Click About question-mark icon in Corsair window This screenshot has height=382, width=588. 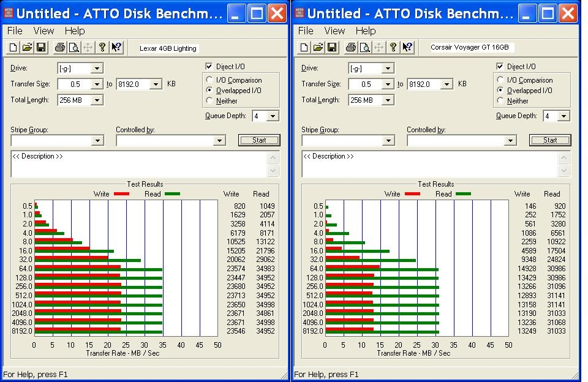393,47
